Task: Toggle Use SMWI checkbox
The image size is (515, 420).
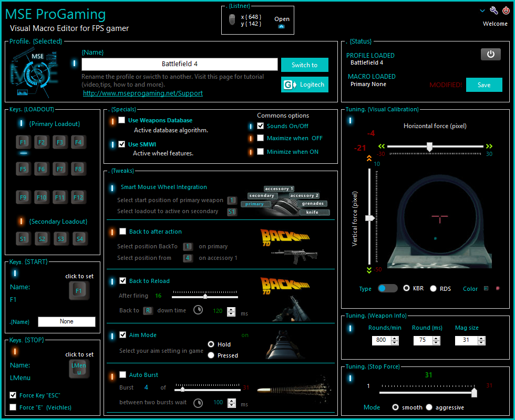Action: 122,144
